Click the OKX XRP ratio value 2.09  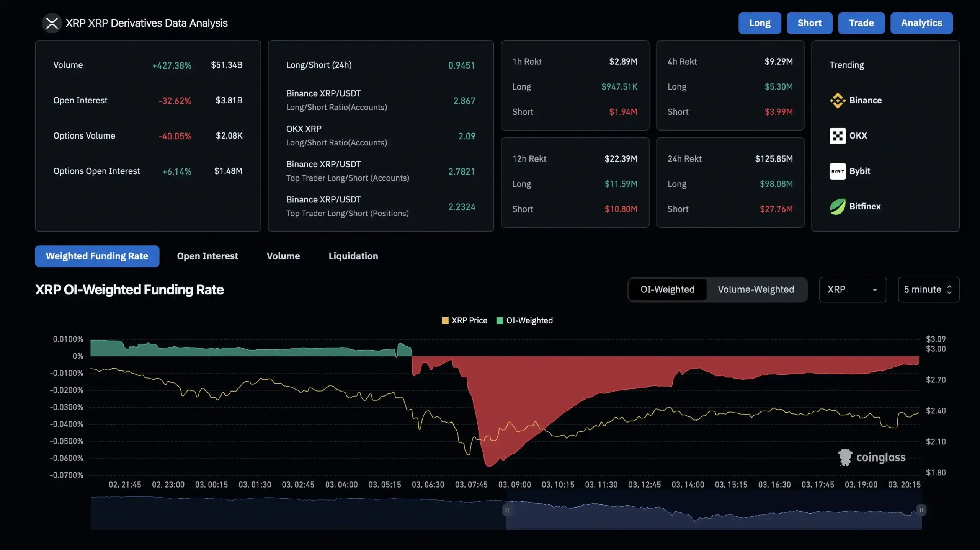[467, 136]
